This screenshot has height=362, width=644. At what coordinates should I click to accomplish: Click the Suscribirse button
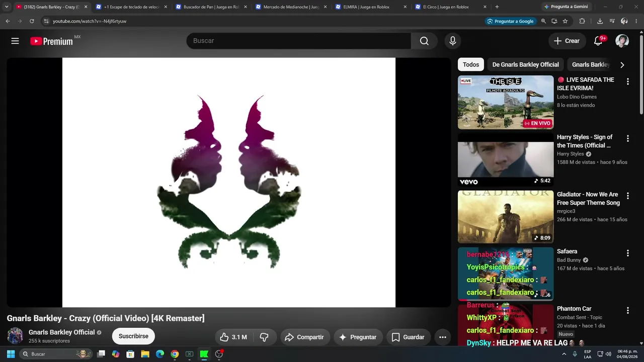[133, 337]
